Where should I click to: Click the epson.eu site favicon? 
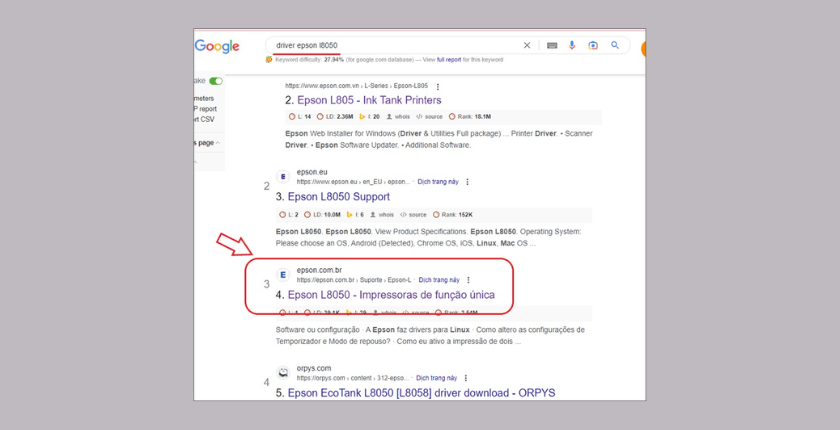point(283,177)
